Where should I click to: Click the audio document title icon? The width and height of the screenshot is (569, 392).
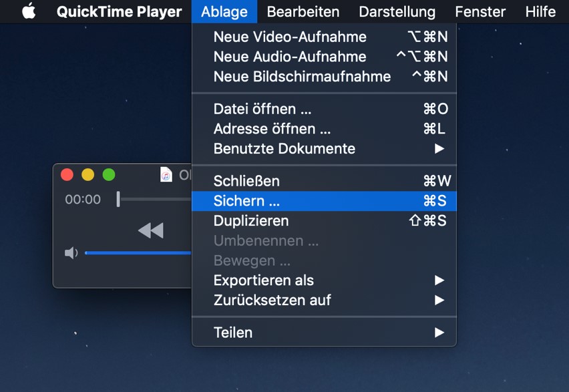pos(166,175)
